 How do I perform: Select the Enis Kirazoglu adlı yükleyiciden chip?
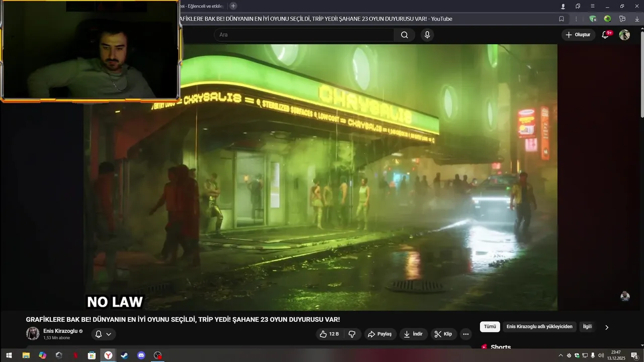pyautogui.click(x=539, y=327)
